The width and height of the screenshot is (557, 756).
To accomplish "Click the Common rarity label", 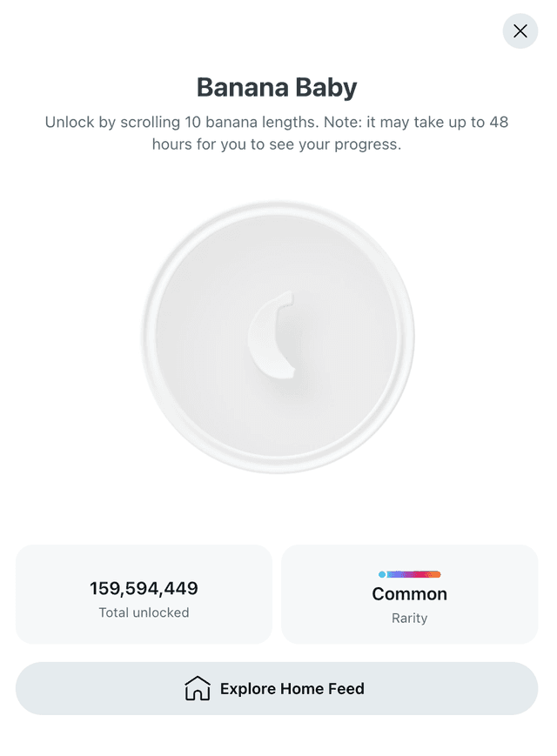I will (x=409, y=594).
